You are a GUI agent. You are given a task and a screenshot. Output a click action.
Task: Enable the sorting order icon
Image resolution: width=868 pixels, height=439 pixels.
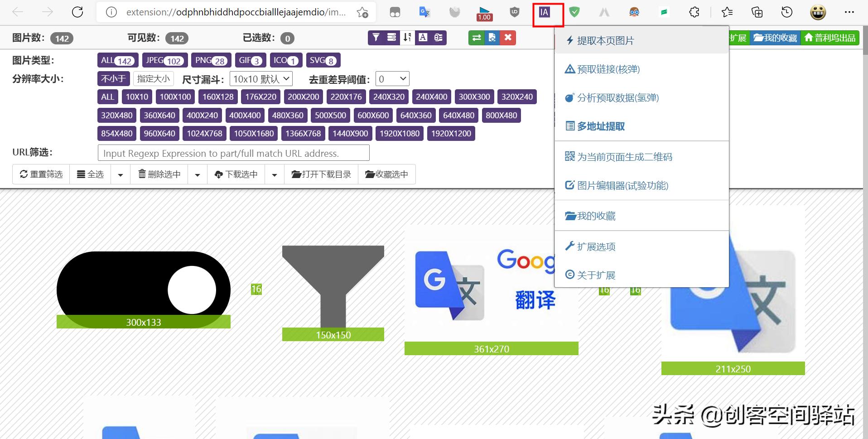[x=406, y=38]
